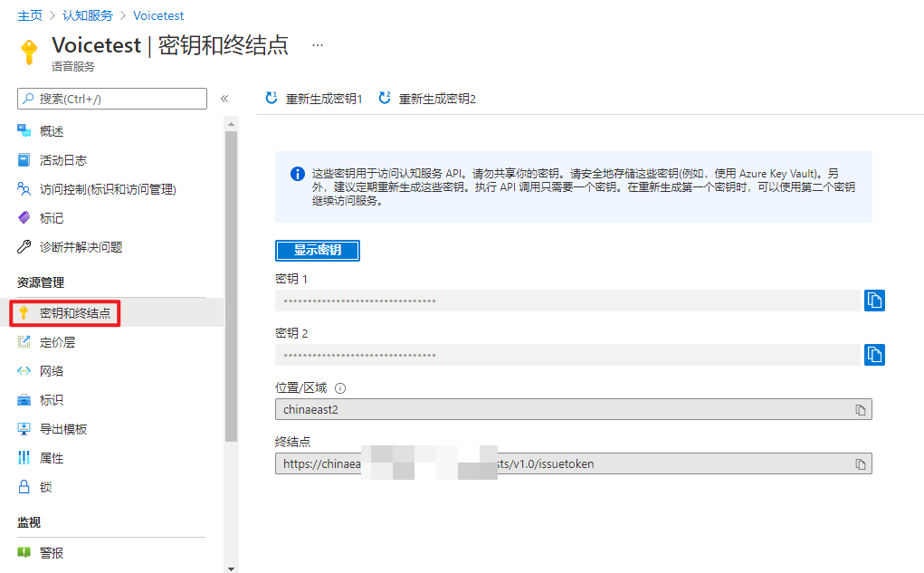924x573 pixels.
Task: Click the chinaeast2 location field
Action: pos(574,409)
